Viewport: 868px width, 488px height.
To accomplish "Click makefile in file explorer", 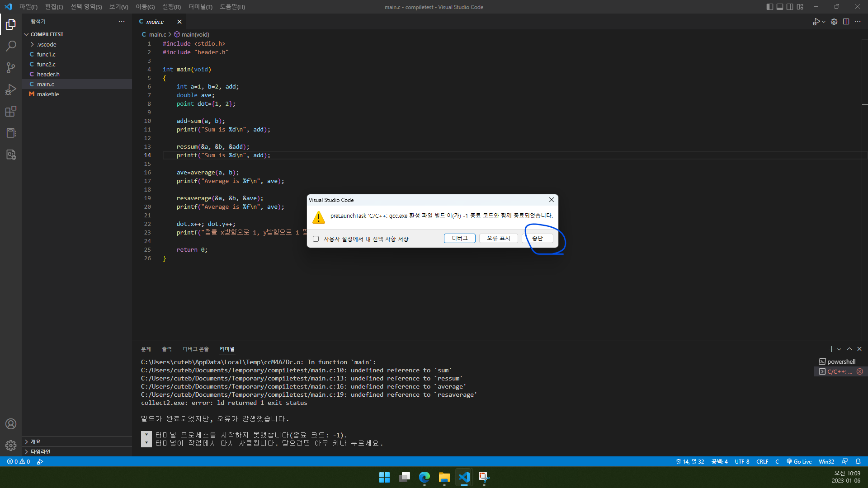I will [x=47, y=94].
